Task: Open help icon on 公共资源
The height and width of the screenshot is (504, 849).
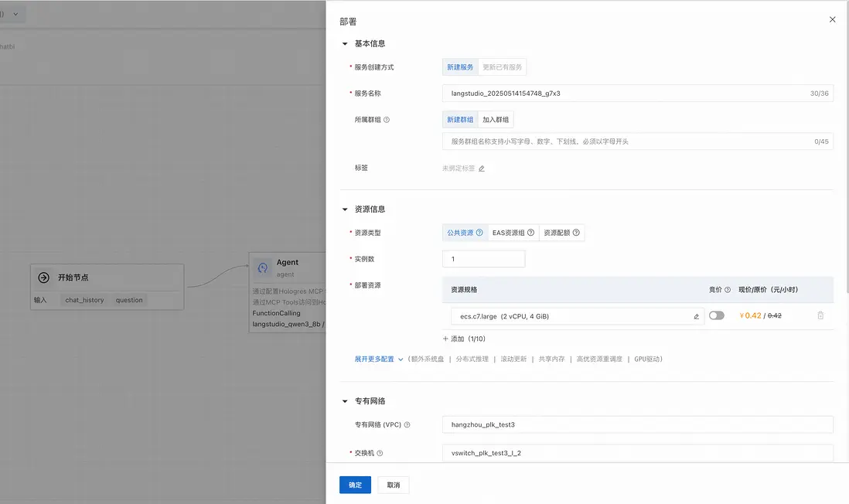Action: tap(479, 233)
